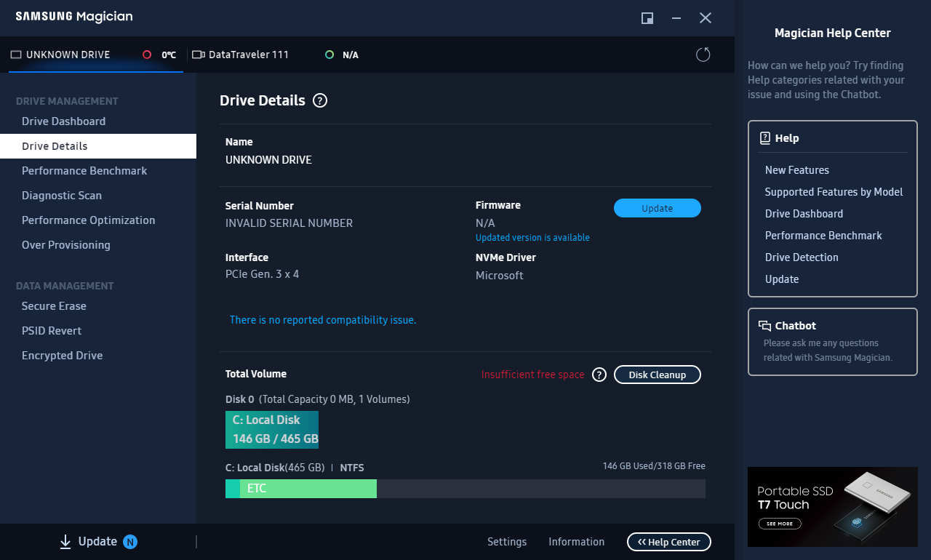Click the Updated version is available link
Screen dimensions: 931x560
click(532, 238)
